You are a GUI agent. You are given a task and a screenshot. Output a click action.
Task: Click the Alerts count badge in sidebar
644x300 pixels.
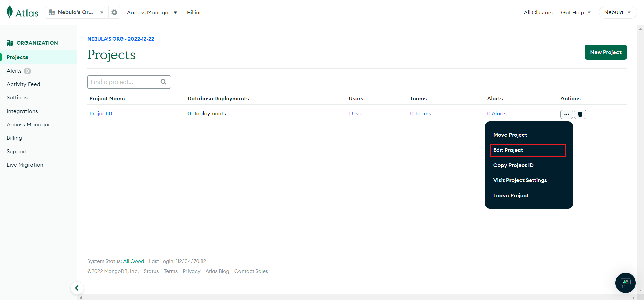[x=28, y=71]
